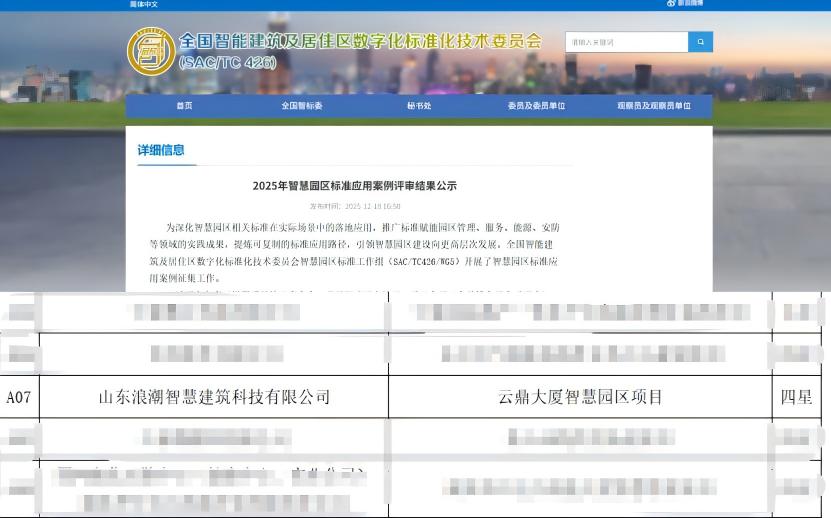The height and width of the screenshot is (518, 831).
Task: Type in the keyword search field
Action: point(626,42)
